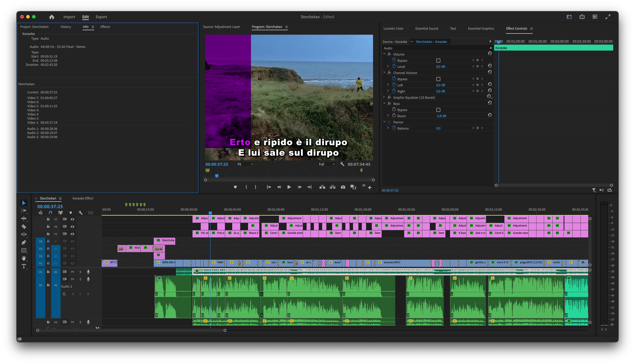Open the Fit zoom level dropdown
The height and width of the screenshot is (364, 635).
(x=245, y=164)
